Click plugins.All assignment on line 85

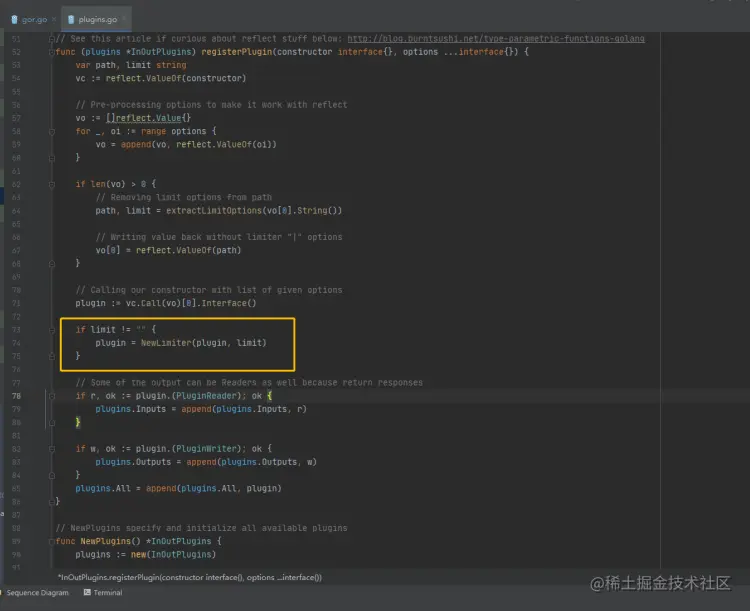178,489
